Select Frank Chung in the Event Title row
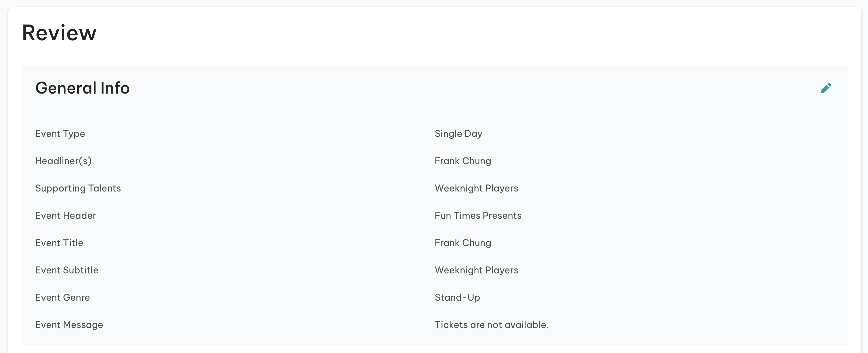The width and height of the screenshot is (868, 353). tap(463, 243)
